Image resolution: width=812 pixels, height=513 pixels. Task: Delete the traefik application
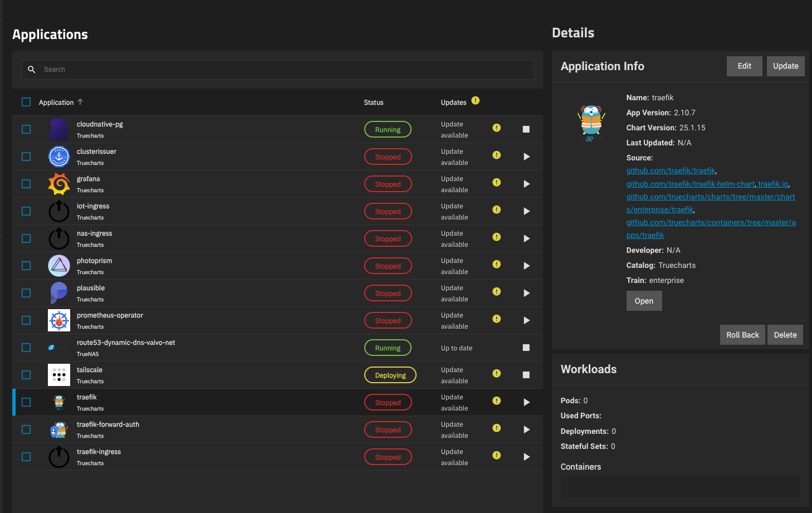785,335
